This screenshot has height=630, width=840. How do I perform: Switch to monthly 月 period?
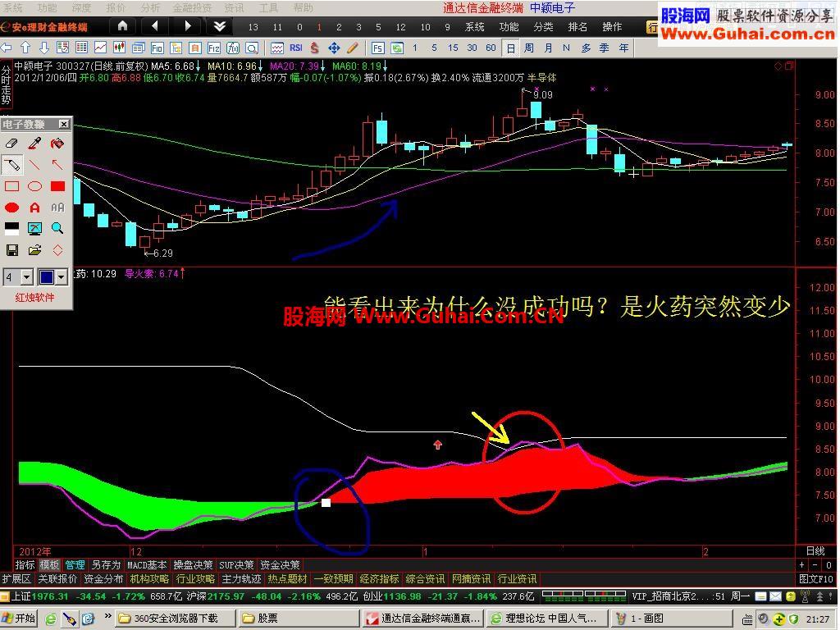point(548,48)
